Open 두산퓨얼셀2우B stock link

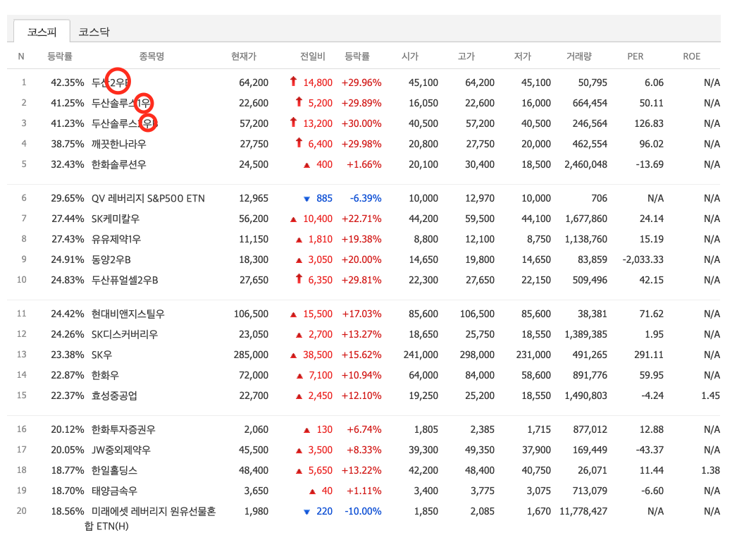(x=125, y=280)
